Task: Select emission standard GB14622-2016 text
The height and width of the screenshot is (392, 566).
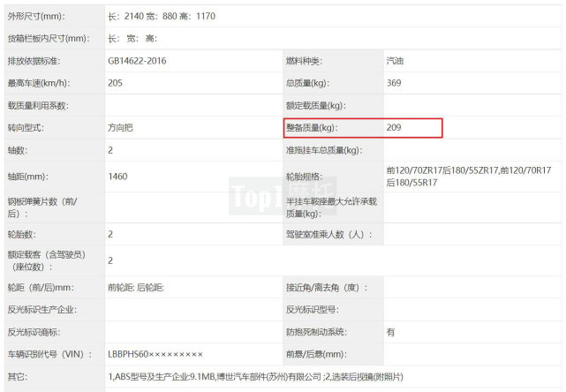Action: [137, 61]
